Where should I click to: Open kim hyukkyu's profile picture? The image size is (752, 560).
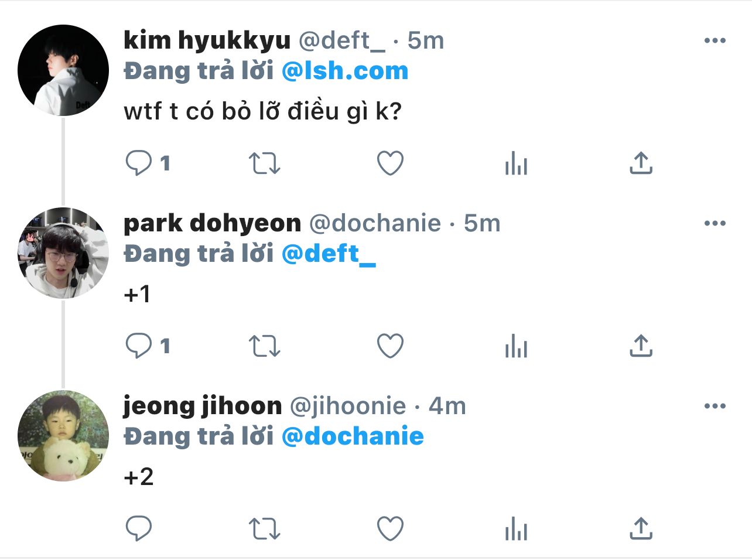coord(63,70)
